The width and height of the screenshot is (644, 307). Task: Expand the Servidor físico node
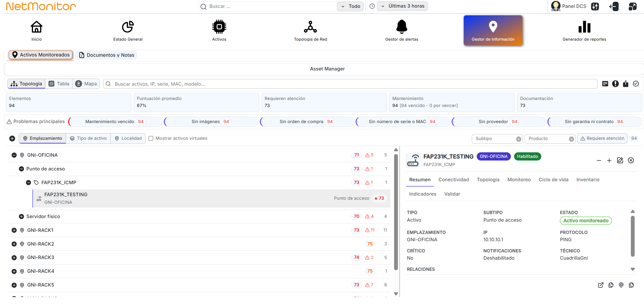[21, 216]
